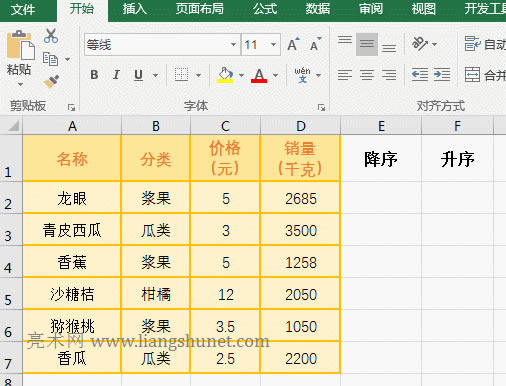This screenshot has height=386, width=506.
Task: Align text left
Action: 345,75
